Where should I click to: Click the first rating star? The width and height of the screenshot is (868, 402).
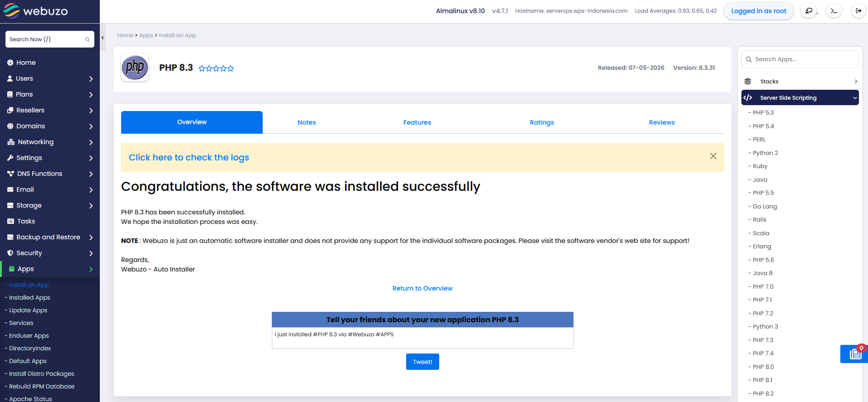coord(202,68)
